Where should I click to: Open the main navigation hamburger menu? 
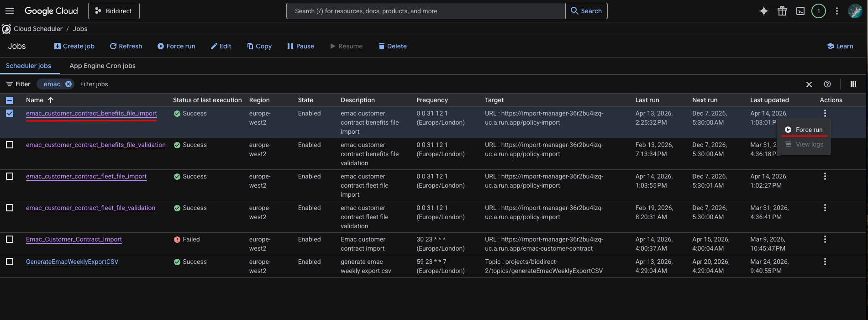click(x=10, y=11)
